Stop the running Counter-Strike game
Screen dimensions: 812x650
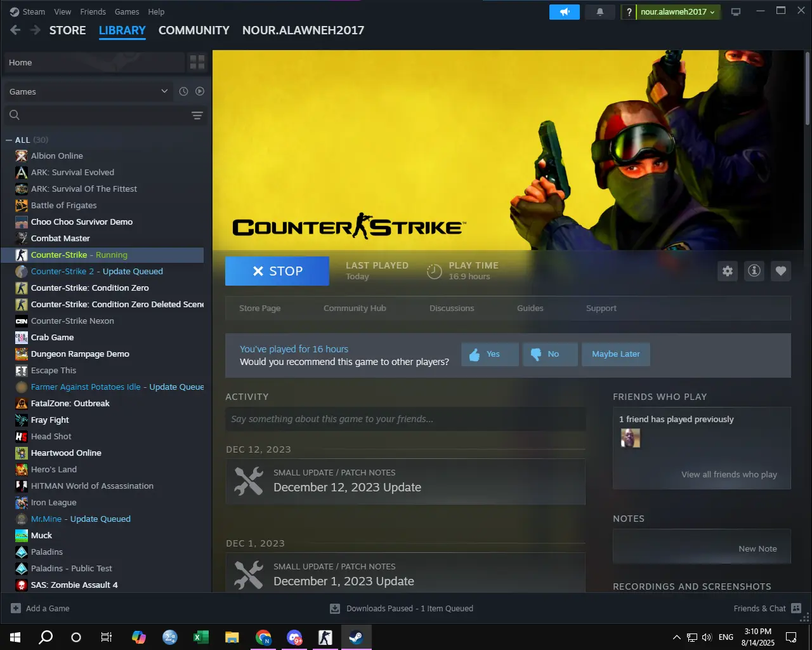(x=277, y=271)
